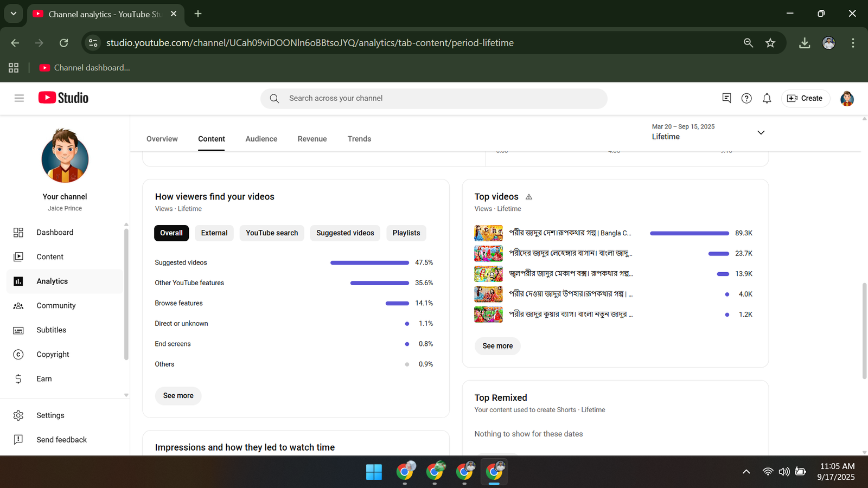
Task: Select the Overall traffic filter chip
Action: (x=171, y=233)
